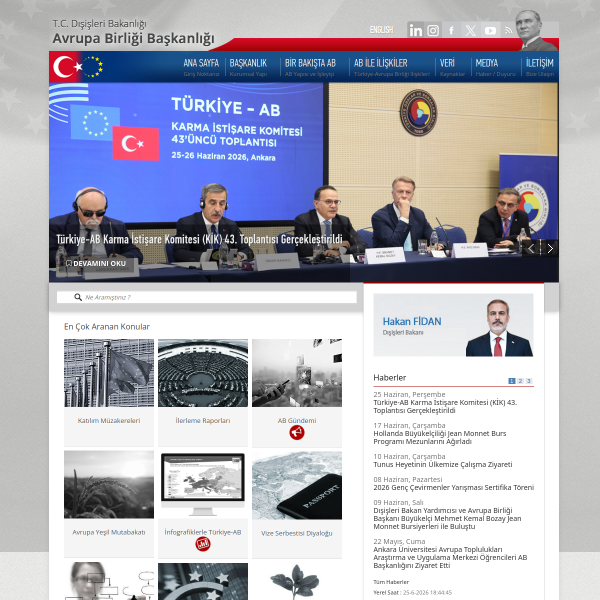This screenshot has height=600, width=600.
Task: Click the Avrupa Birliği Başkanlığı site title
Action: [x=134, y=38]
